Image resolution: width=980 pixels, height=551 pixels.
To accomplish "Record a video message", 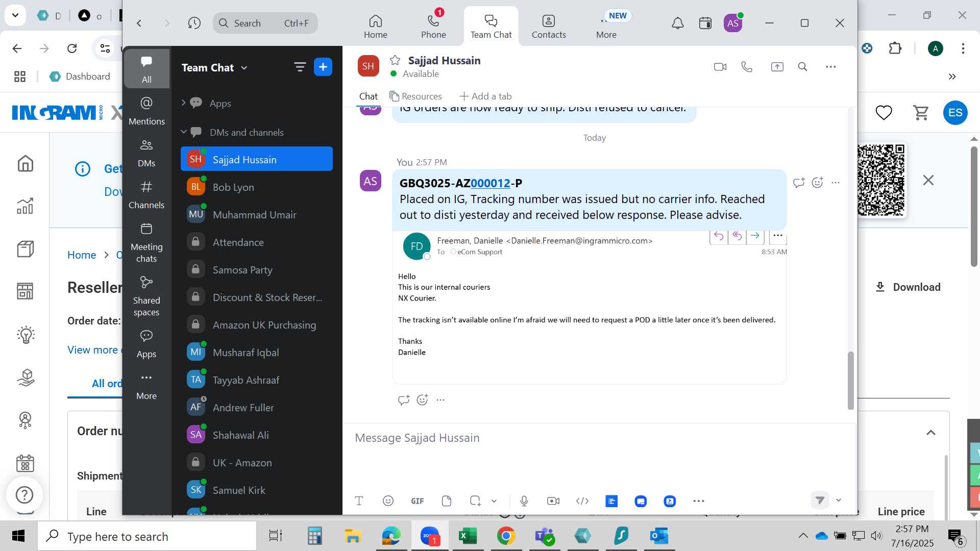I will tap(553, 501).
